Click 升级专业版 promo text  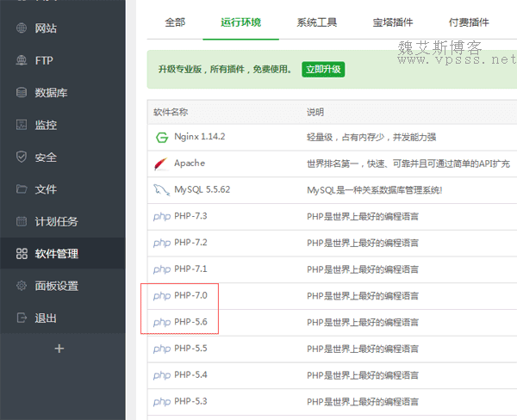point(225,69)
